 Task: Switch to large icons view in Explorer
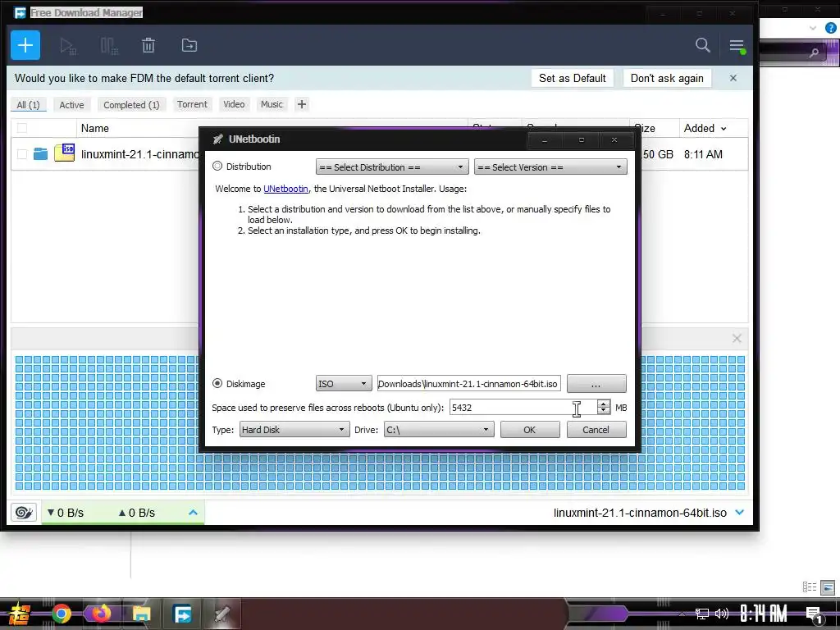tap(829, 587)
